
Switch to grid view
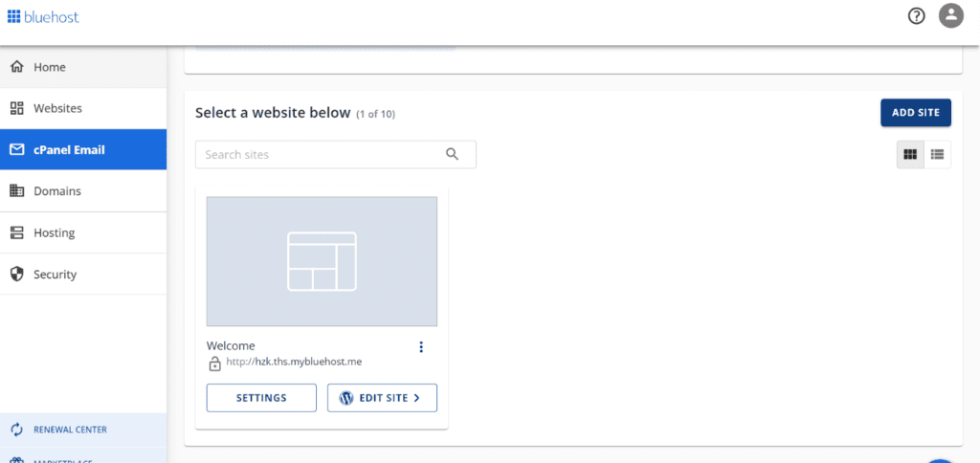click(910, 154)
